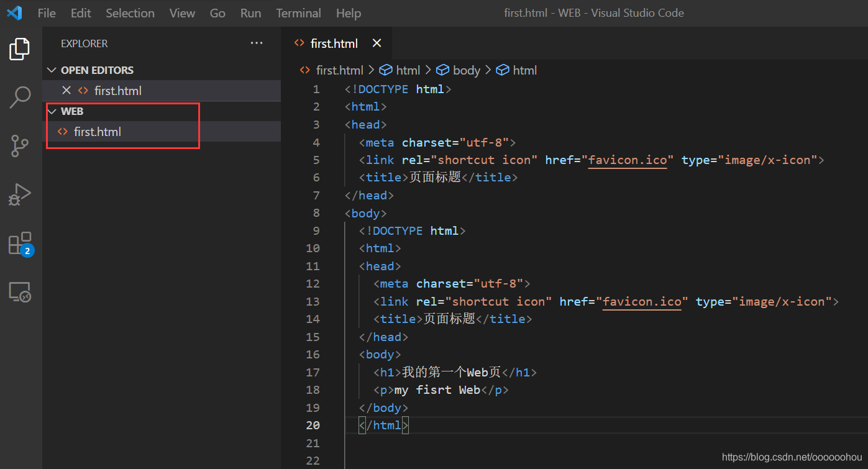Click meta charset on line 12

click(x=452, y=284)
